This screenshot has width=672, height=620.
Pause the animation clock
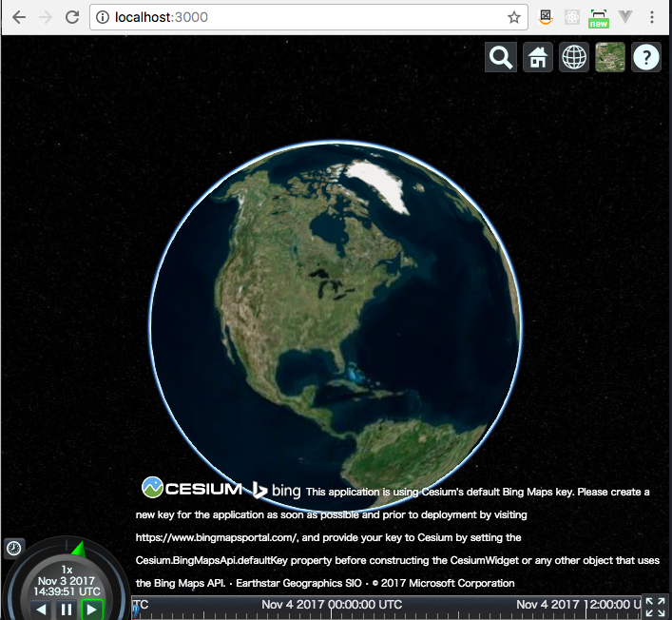tap(67, 610)
